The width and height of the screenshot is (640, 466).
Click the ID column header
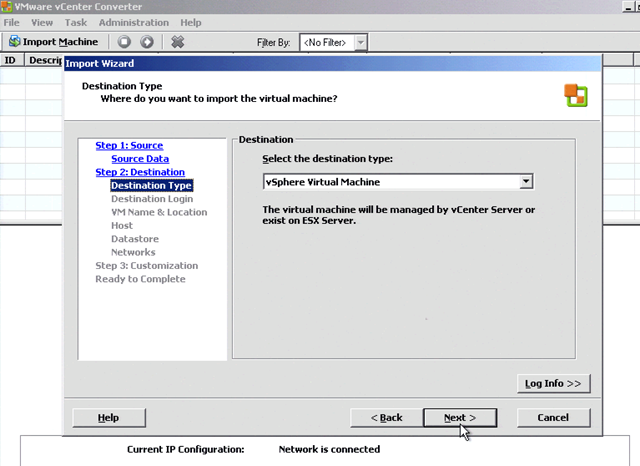pos(12,60)
